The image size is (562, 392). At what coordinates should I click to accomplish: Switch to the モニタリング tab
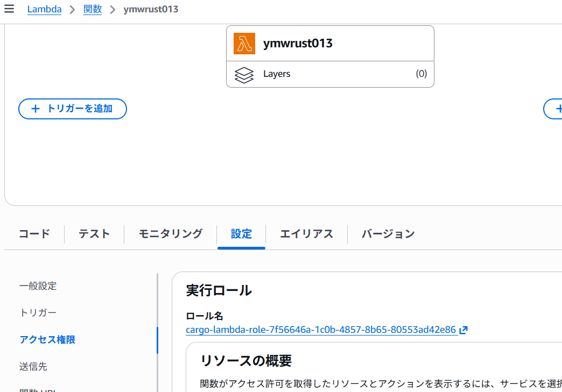[171, 234]
